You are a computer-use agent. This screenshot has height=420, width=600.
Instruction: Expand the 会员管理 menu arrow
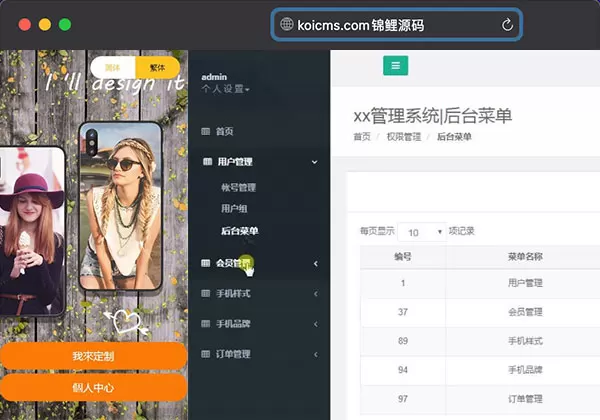[x=316, y=263]
